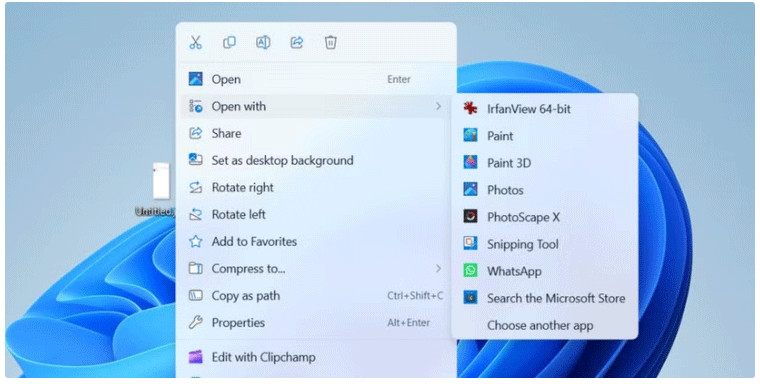Click the Share arrow icon at top
The width and height of the screenshot is (760, 384).
coord(297,42)
